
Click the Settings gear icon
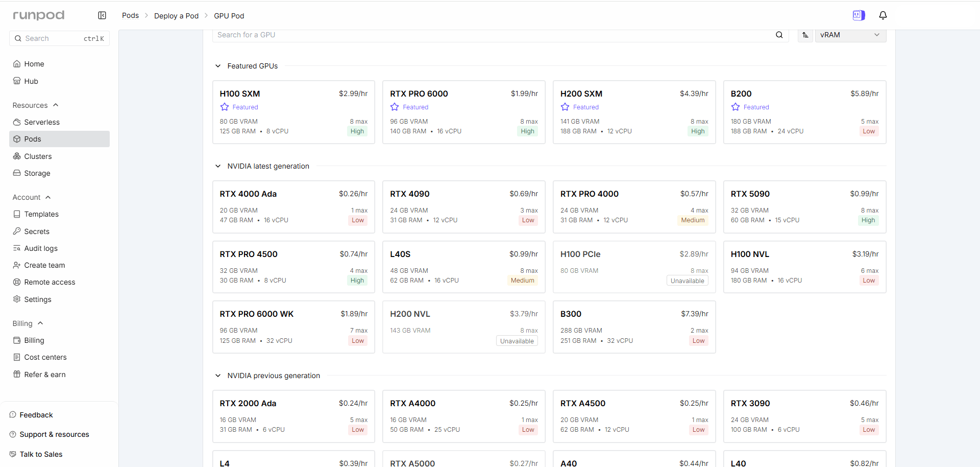click(17, 299)
